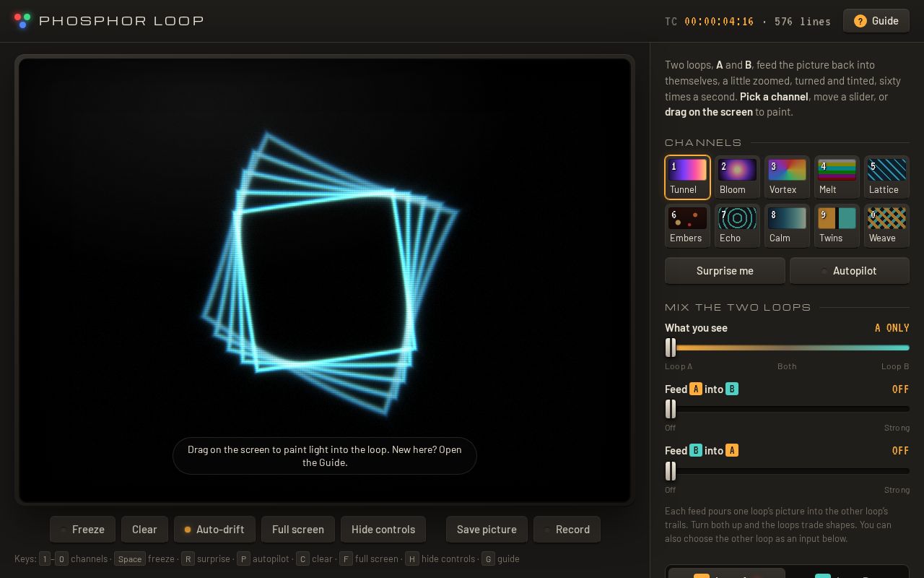Click the 'Loop B' slider end label
924x578 pixels.
895,366
